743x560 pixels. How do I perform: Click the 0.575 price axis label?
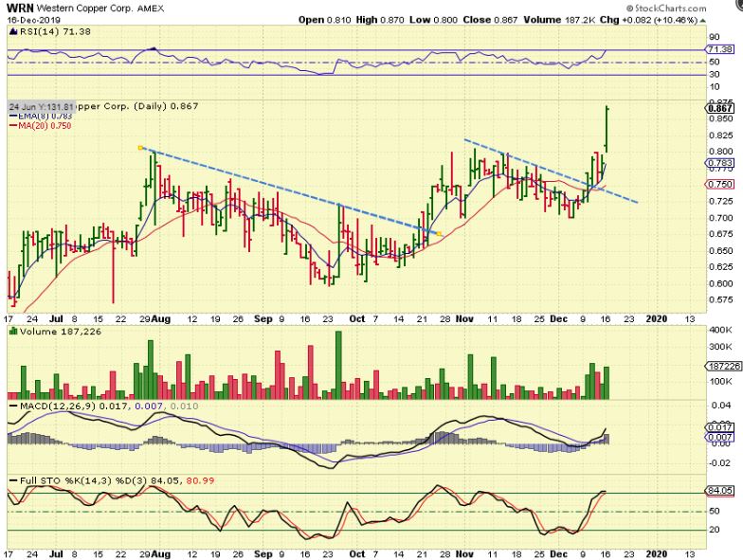[720, 299]
